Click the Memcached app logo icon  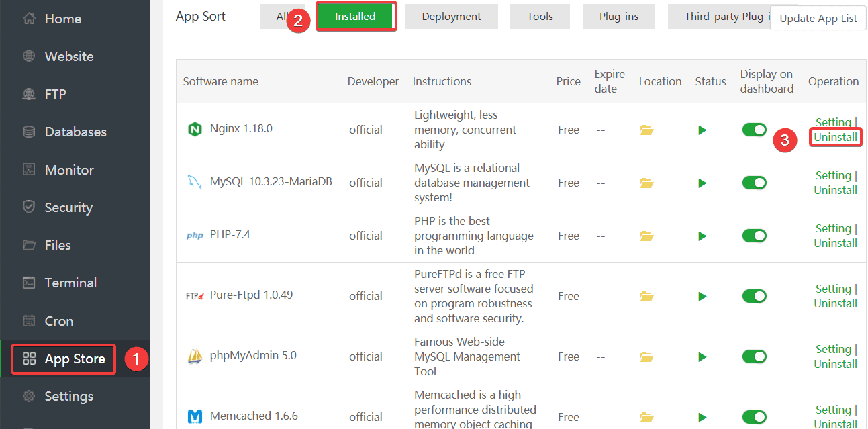tap(195, 417)
